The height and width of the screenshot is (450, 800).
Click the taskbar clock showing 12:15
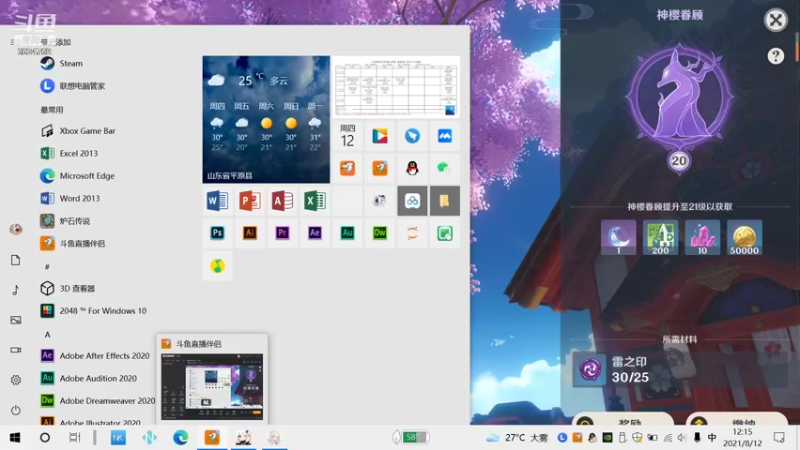pyautogui.click(x=742, y=438)
